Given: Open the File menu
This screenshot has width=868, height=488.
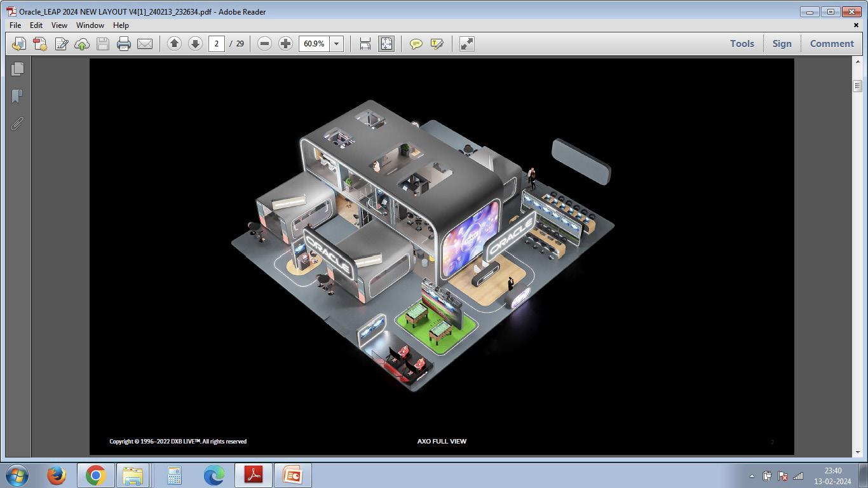Looking at the screenshot, I should (15, 25).
